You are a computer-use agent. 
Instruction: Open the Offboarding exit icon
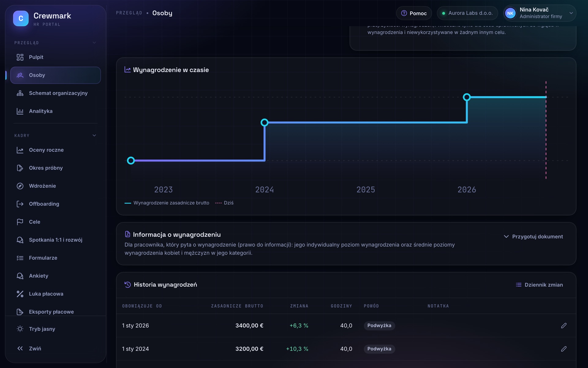coord(20,204)
